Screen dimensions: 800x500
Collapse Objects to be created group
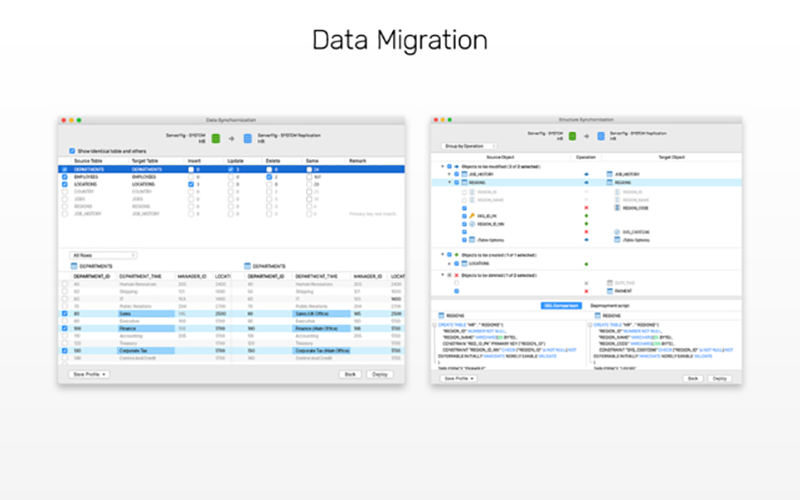[442, 255]
